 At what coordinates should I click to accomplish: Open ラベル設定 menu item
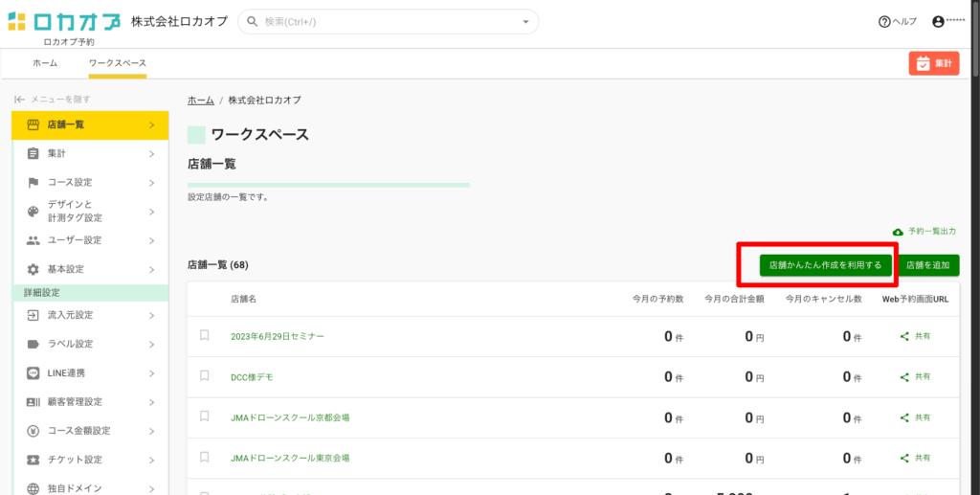90,345
